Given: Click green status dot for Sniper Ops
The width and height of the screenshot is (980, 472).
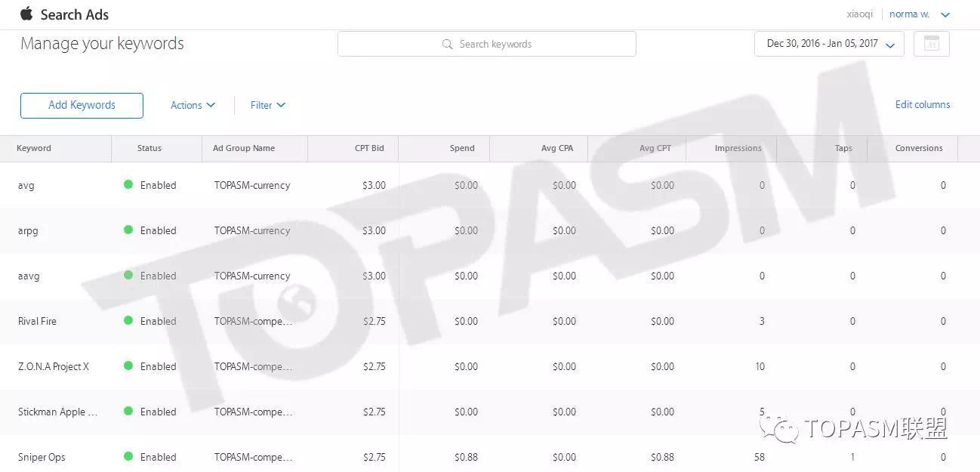Looking at the screenshot, I should tap(128, 457).
